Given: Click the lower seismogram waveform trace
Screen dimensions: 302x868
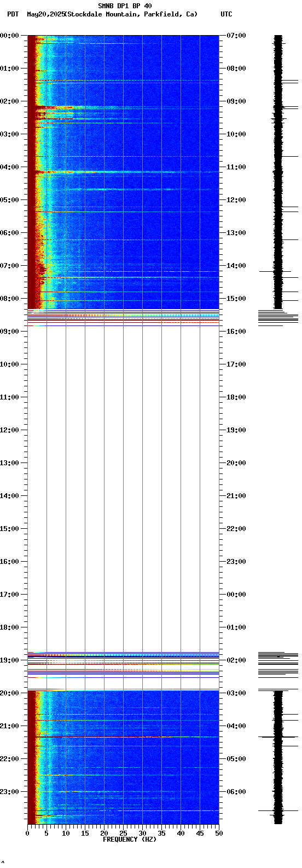Looking at the screenshot, I should [278, 757].
